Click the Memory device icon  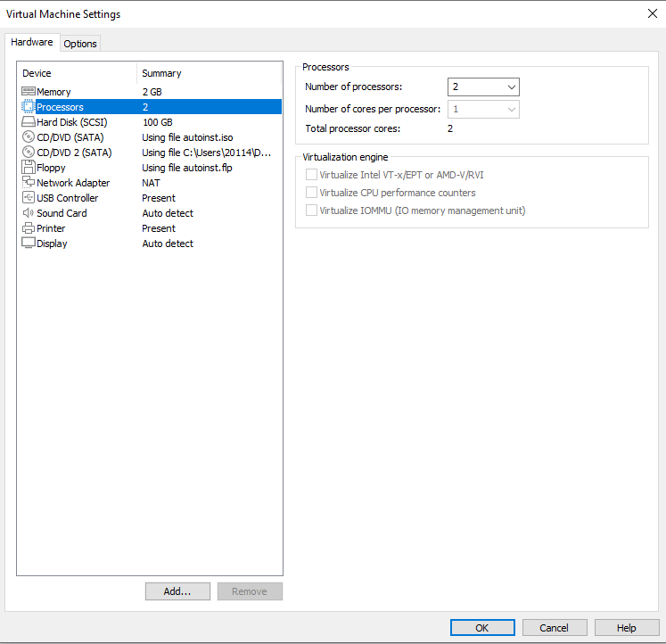(x=28, y=91)
